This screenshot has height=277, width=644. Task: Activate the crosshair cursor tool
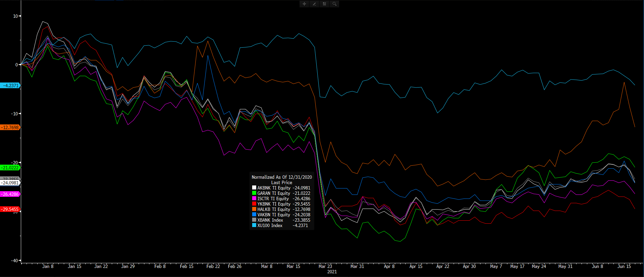click(304, 4)
